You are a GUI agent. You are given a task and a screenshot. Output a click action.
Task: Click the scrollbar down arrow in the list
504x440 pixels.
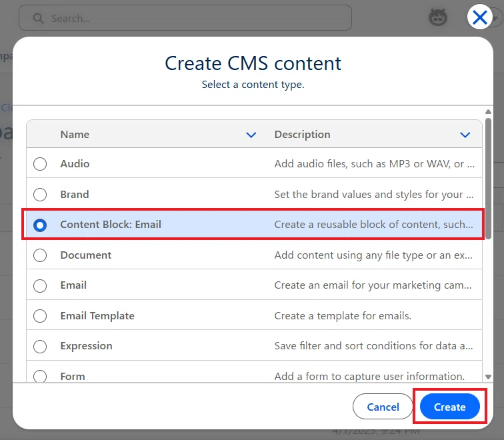488,377
